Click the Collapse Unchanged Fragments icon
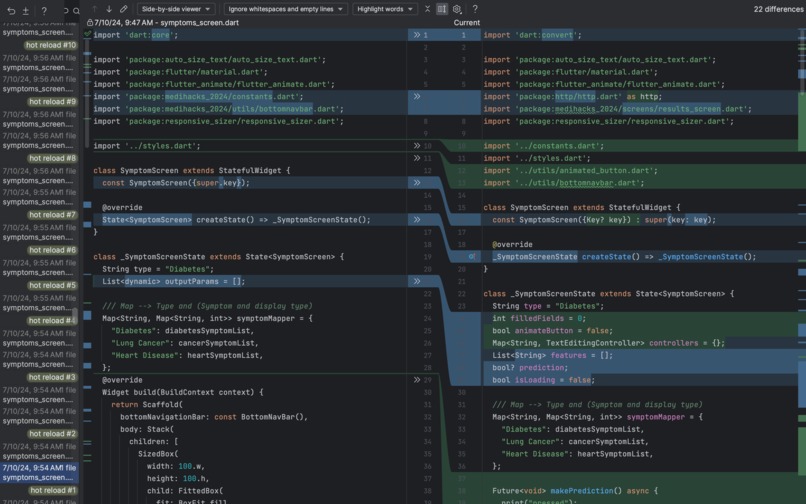This screenshot has height=504, width=806. click(x=427, y=9)
